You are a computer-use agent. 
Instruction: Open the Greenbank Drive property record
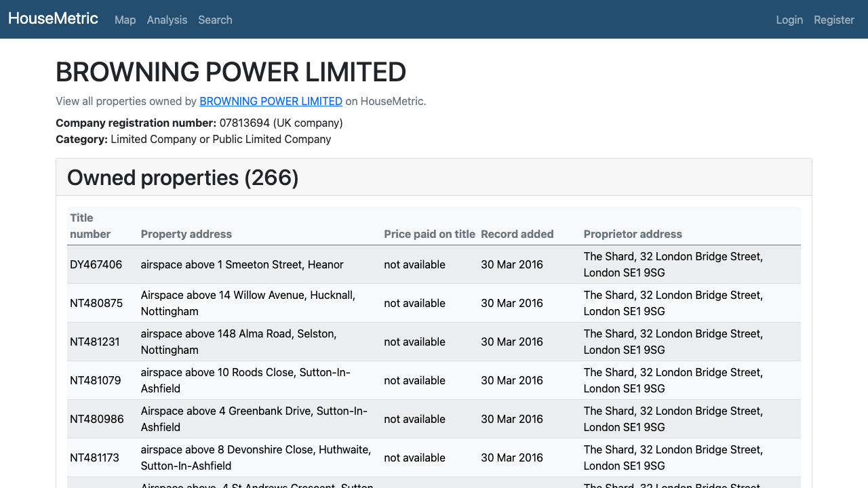[x=96, y=419]
